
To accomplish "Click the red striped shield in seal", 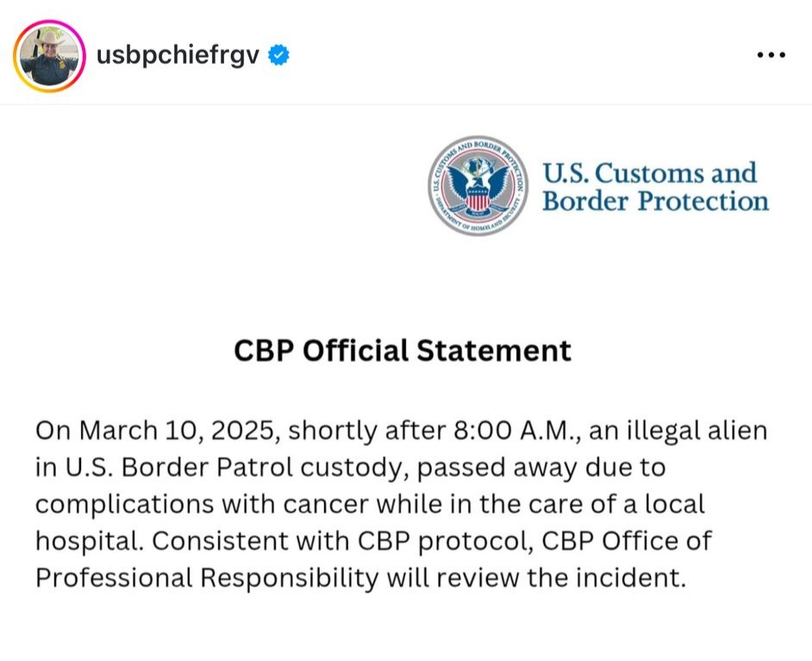I will click(x=478, y=198).
